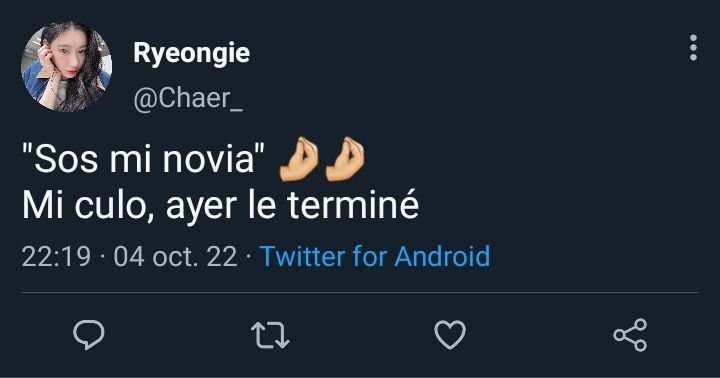The height and width of the screenshot is (378, 720).
Task: Click the date 04 oct. 22
Action: (x=175, y=256)
